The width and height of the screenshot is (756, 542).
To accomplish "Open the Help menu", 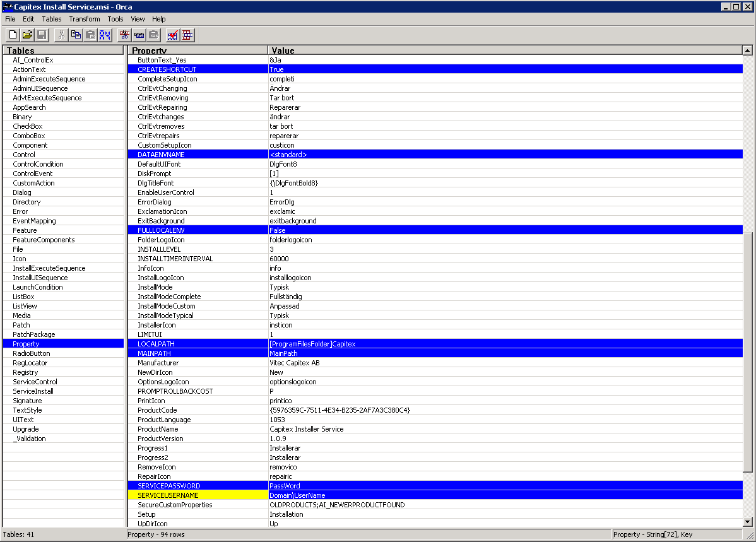I will (158, 19).
